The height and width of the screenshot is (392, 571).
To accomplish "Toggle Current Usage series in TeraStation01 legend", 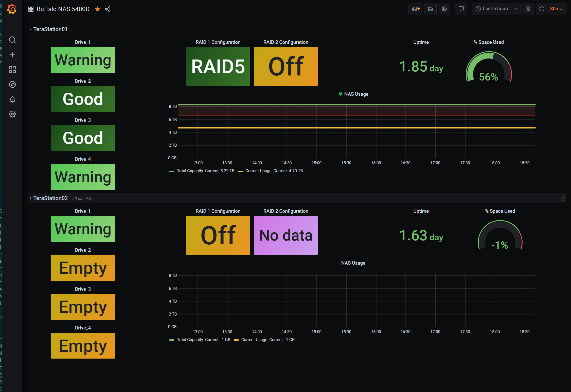I will point(258,171).
